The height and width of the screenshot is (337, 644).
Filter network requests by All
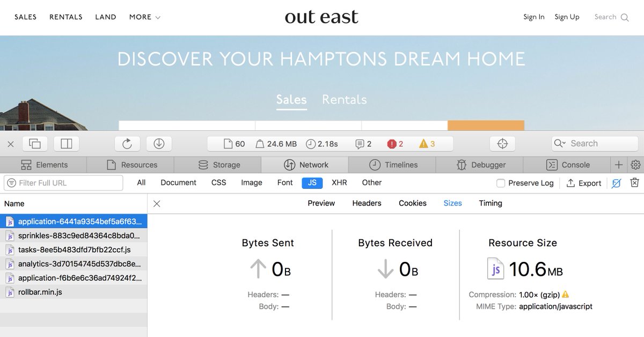pos(141,183)
